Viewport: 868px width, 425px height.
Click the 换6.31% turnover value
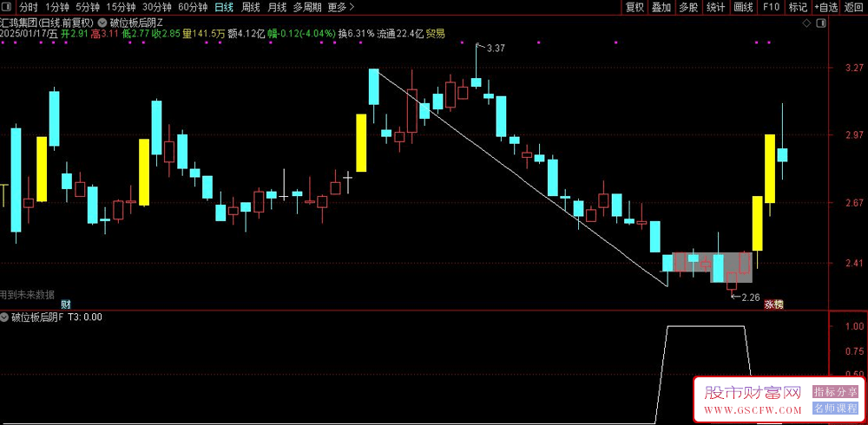356,34
